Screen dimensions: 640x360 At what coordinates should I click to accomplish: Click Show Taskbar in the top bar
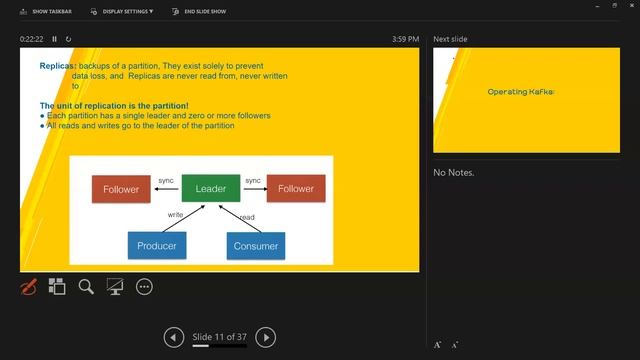click(x=46, y=11)
